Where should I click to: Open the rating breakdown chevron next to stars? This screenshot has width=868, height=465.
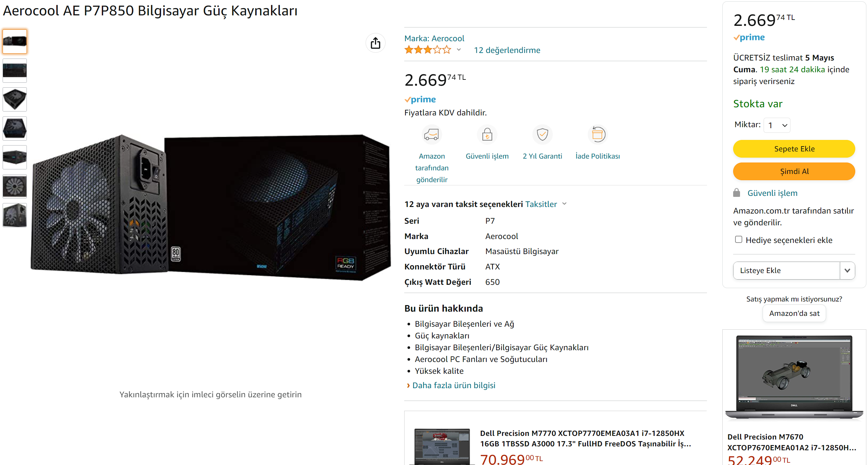[459, 50]
